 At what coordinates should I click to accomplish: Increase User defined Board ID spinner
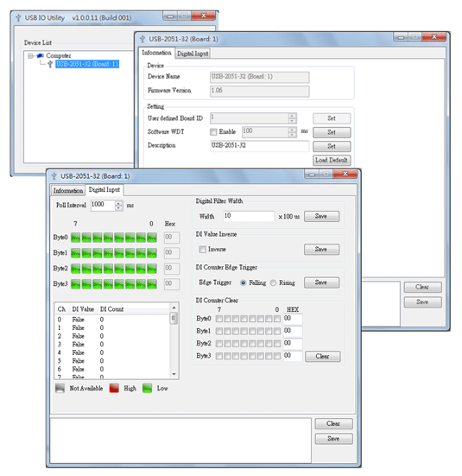tap(292, 116)
